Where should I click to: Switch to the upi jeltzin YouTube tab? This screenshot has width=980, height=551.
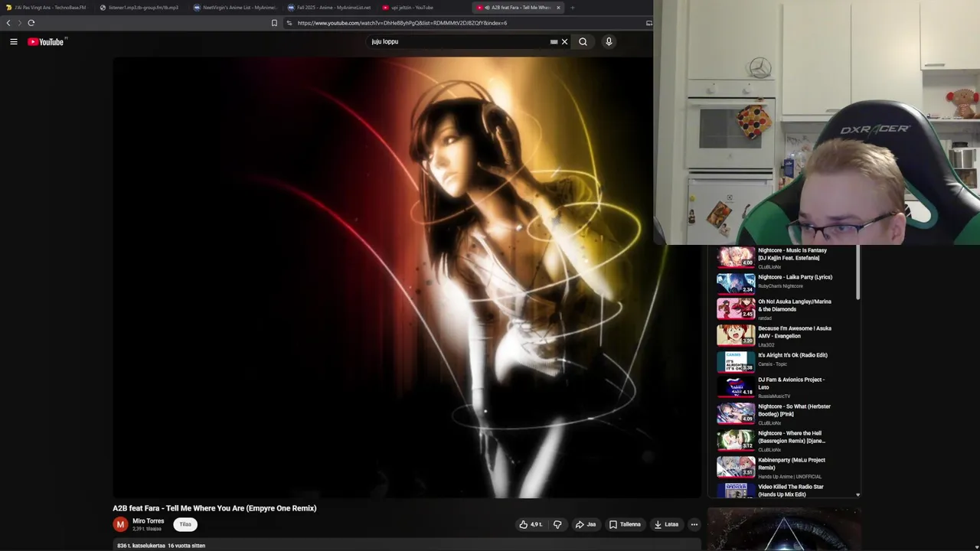[x=423, y=8]
